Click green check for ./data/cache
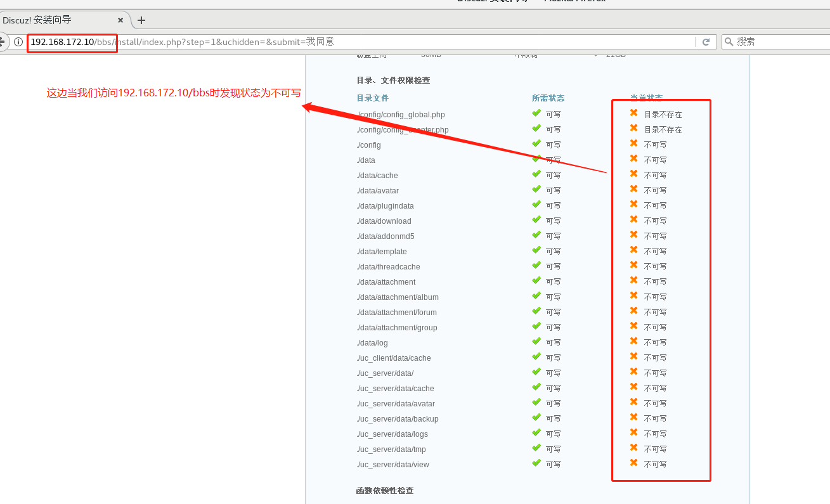Viewport: 830px width, 504px height. point(536,174)
